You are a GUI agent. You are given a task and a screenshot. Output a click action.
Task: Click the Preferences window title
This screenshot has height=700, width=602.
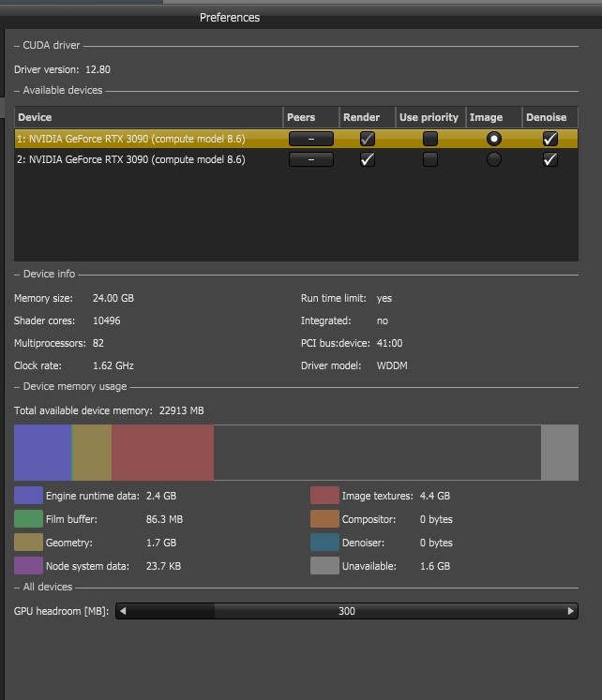[230, 18]
